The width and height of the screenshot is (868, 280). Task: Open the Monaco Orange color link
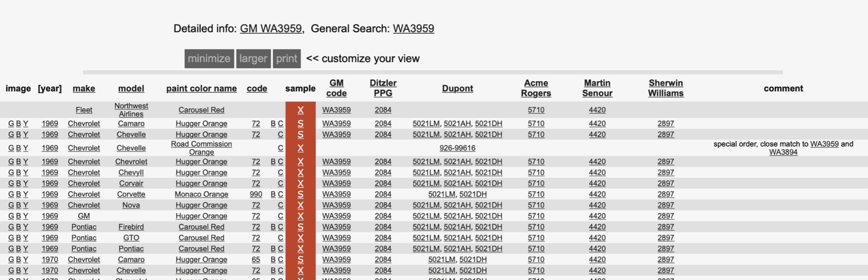[201, 194]
